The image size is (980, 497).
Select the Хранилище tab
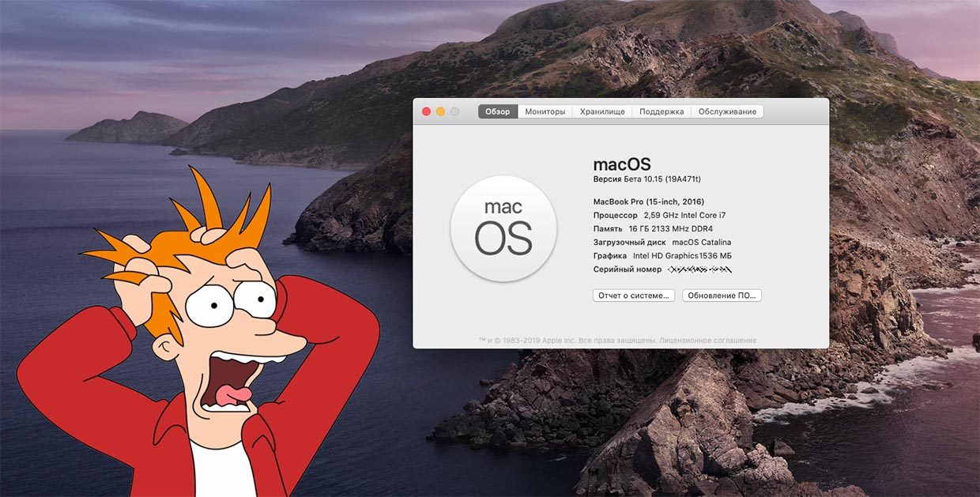[602, 111]
